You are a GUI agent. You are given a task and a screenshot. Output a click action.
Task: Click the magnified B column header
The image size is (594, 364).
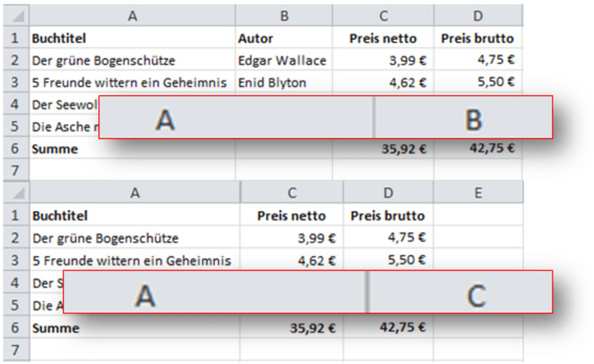click(x=473, y=119)
